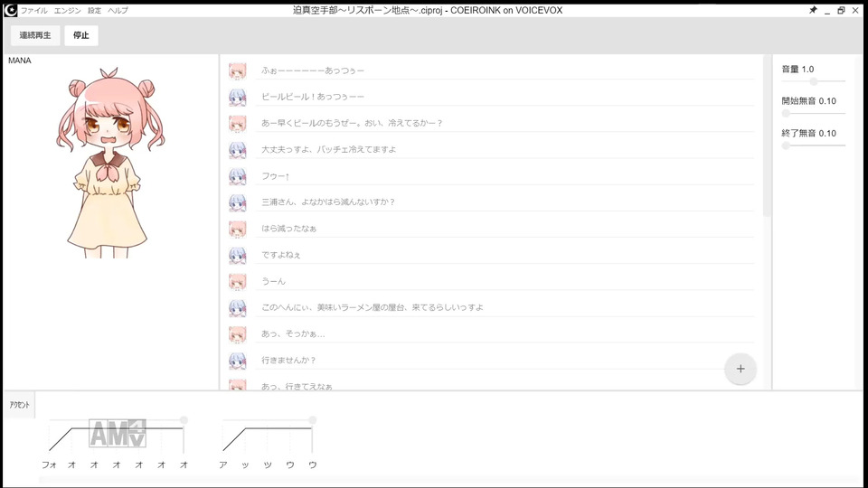This screenshot has height=488, width=868.
Task: Add a new text line with plus button
Action: tap(741, 369)
